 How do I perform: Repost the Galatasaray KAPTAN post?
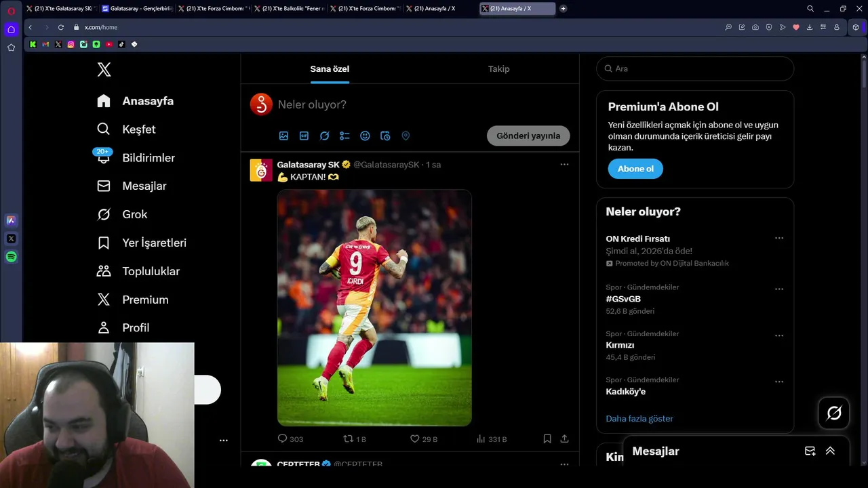pyautogui.click(x=354, y=439)
